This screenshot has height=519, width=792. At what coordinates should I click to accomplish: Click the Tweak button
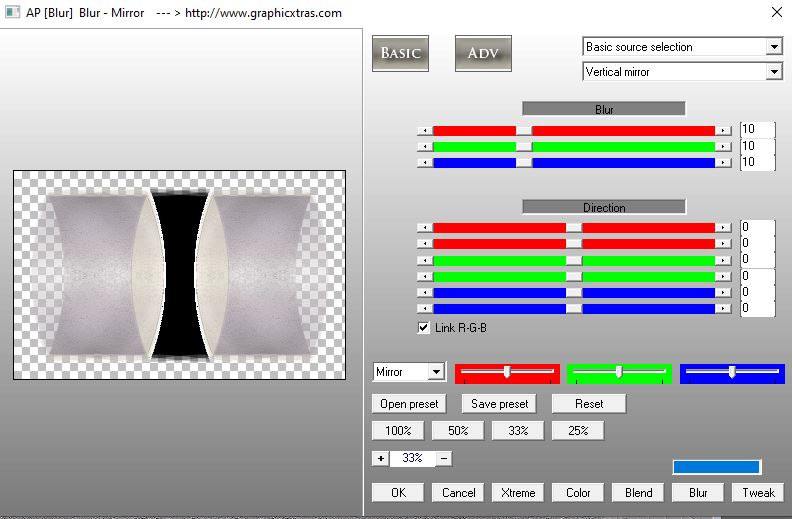[x=758, y=493]
